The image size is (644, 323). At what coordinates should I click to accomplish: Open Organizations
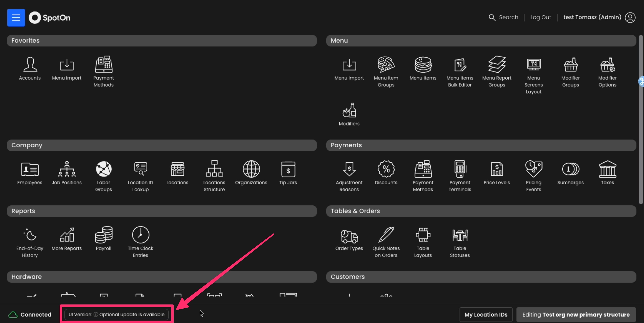(251, 173)
